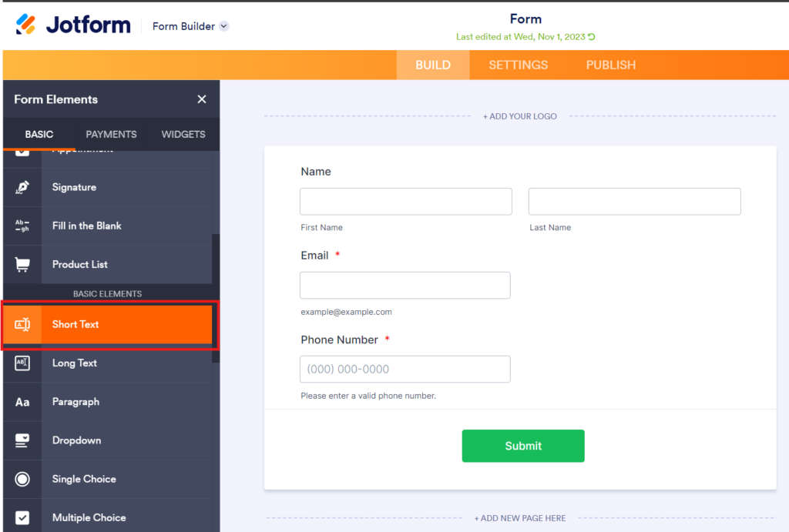Switch to PAYMENTS elements tab
This screenshot has width=789, height=532.
coord(111,134)
